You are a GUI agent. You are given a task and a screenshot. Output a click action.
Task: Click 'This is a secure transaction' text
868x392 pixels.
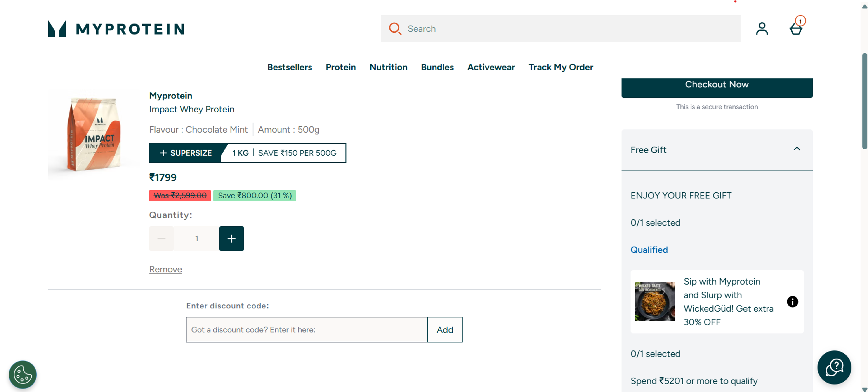point(717,107)
